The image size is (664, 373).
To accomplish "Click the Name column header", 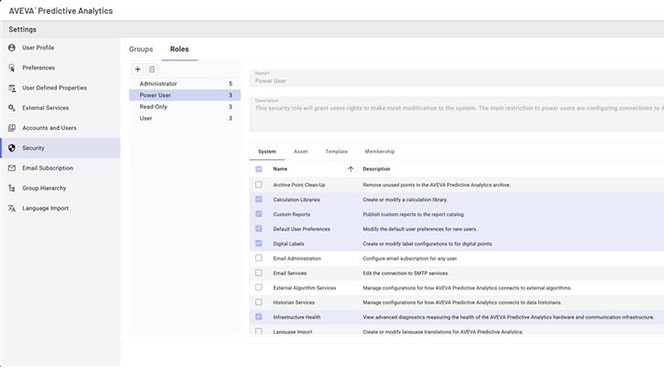I will [x=280, y=169].
